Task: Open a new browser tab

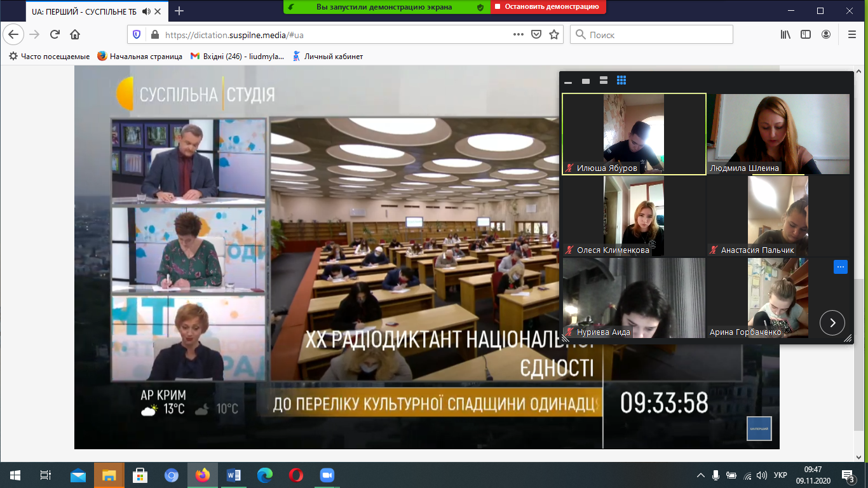Action: pos(179,11)
